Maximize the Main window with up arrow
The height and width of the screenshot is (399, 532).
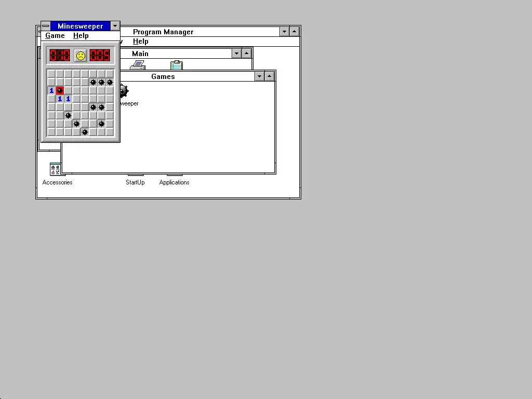tap(246, 54)
